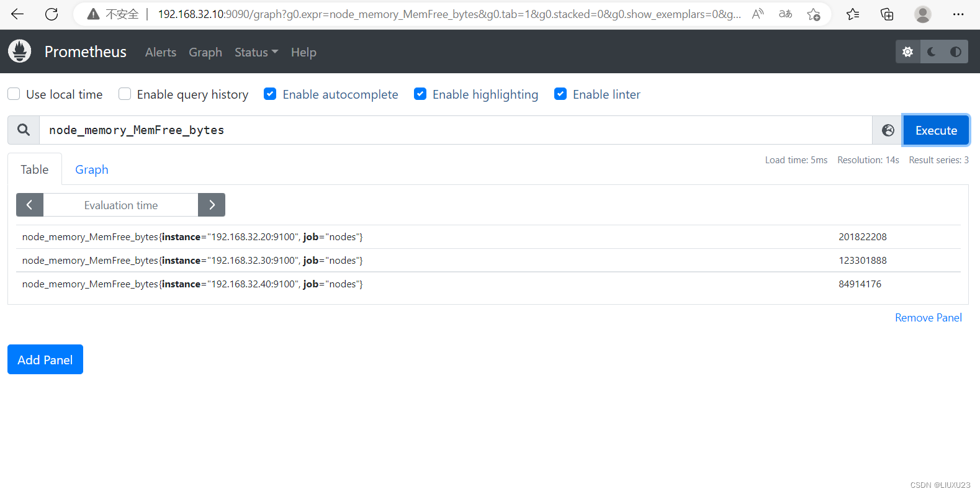Viewport: 980px width, 494px height.
Task: Open the Alerts page
Action: (x=161, y=52)
